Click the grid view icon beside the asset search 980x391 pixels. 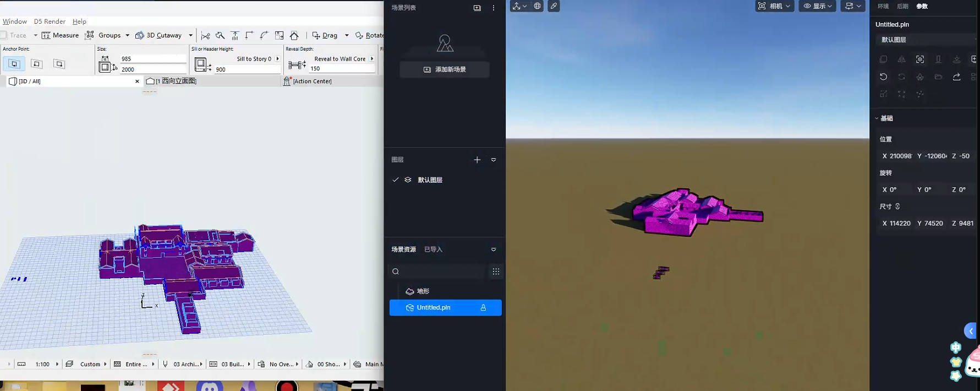(x=496, y=271)
